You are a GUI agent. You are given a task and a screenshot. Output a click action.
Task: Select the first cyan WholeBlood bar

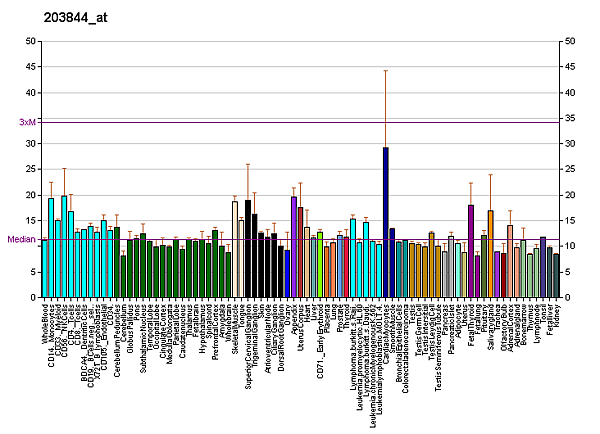pyautogui.click(x=45, y=268)
